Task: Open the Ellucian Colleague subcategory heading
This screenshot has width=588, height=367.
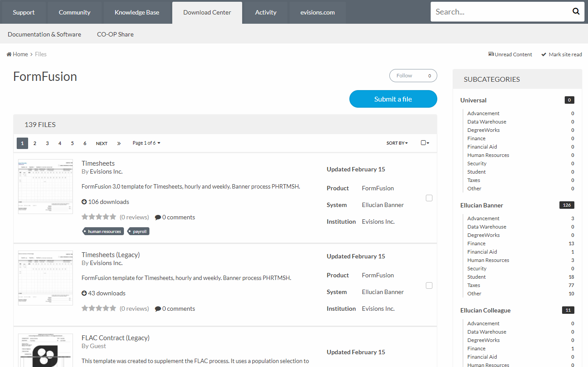Action: 485,310
